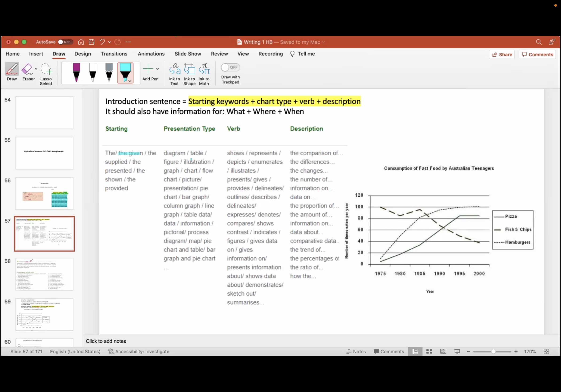Select slide 54 thumbnail

[x=44, y=113]
